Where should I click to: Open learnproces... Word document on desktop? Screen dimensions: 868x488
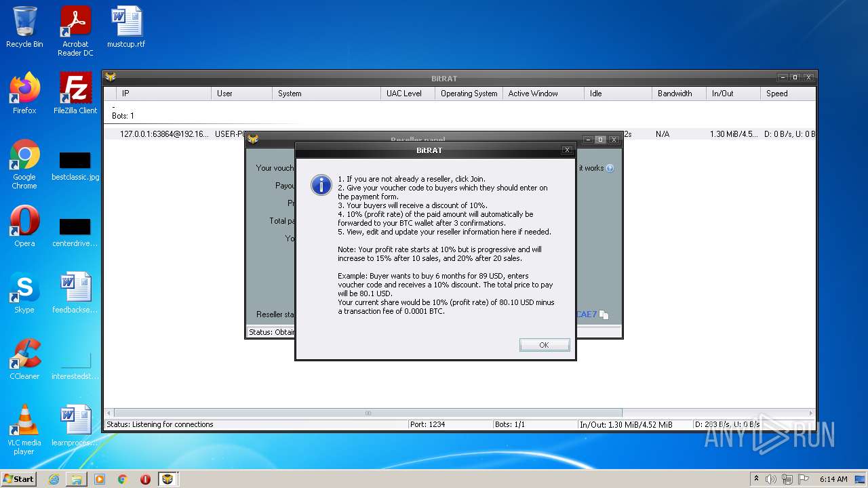[x=75, y=426]
